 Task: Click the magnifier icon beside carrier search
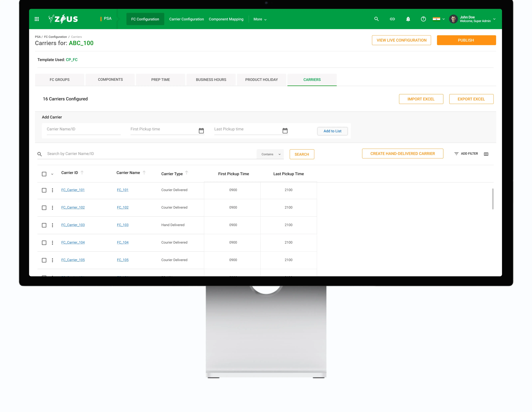[x=39, y=154]
